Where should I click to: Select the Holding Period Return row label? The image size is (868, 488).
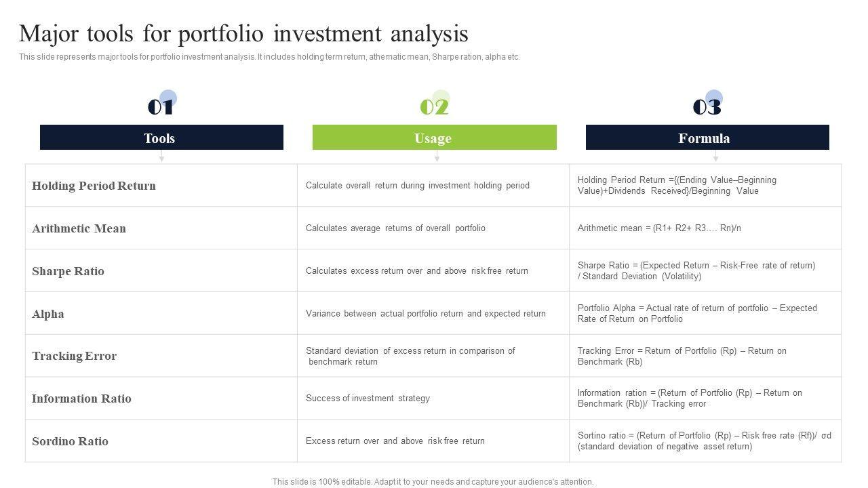(x=94, y=186)
